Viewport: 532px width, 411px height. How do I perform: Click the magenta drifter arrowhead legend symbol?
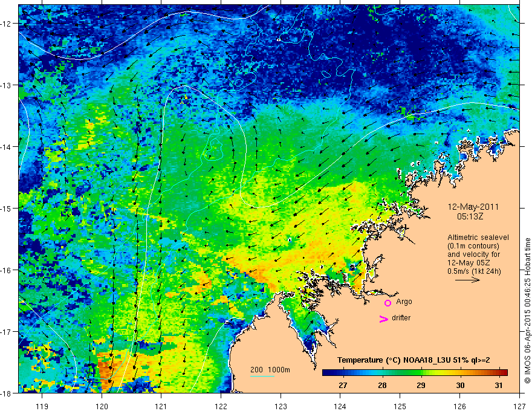click(383, 319)
